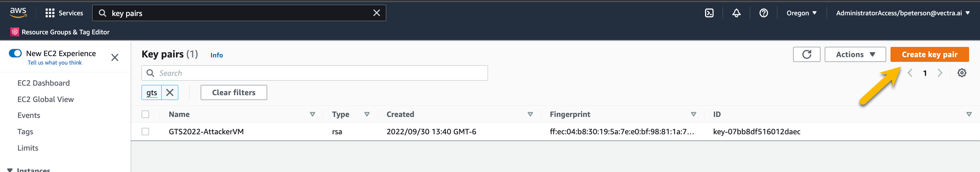This screenshot has height=172, width=980.
Task: Go to AWS console home logo
Action: (x=18, y=12)
